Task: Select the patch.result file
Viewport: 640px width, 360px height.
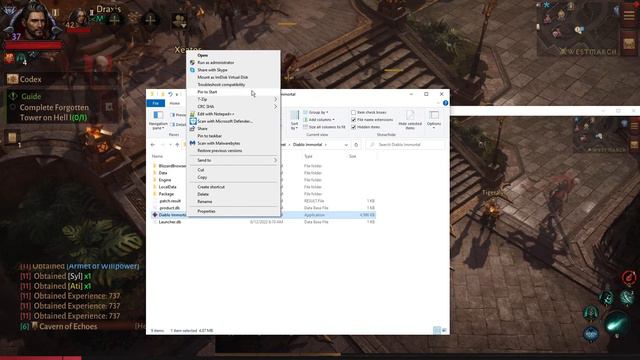Action: tap(170, 201)
